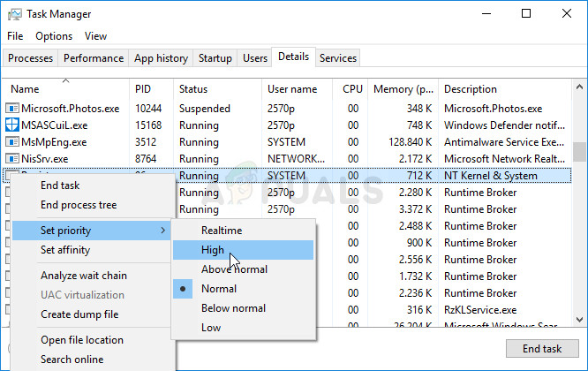Screen dimensions: 588x371
Task: Minimize the Task Manager window
Action: (486, 14)
